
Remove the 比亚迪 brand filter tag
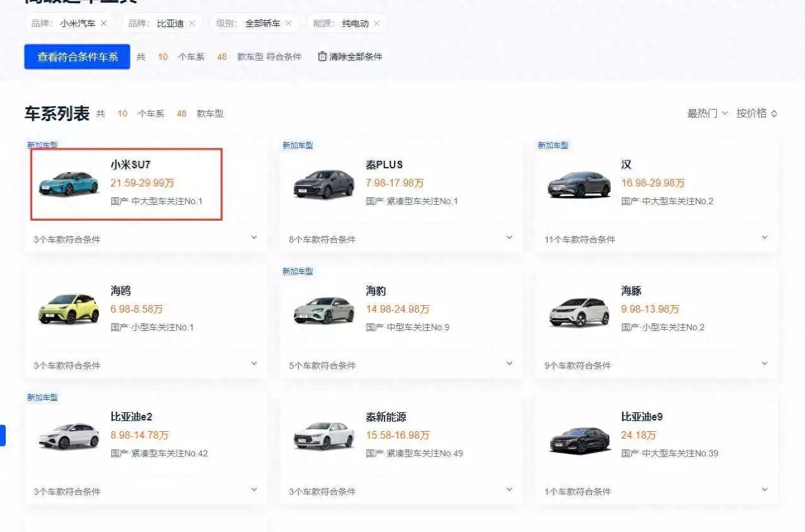(192, 23)
